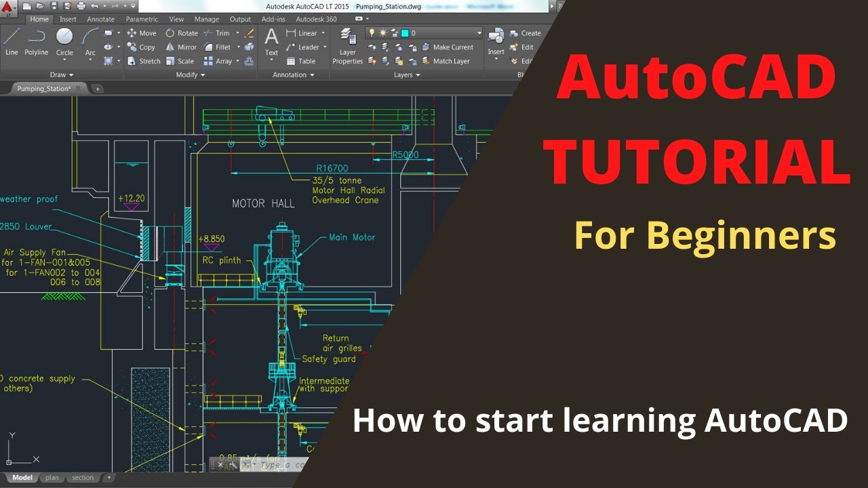Click the Make Current layer button
Viewport: 868px width, 488px height.
click(448, 47)
